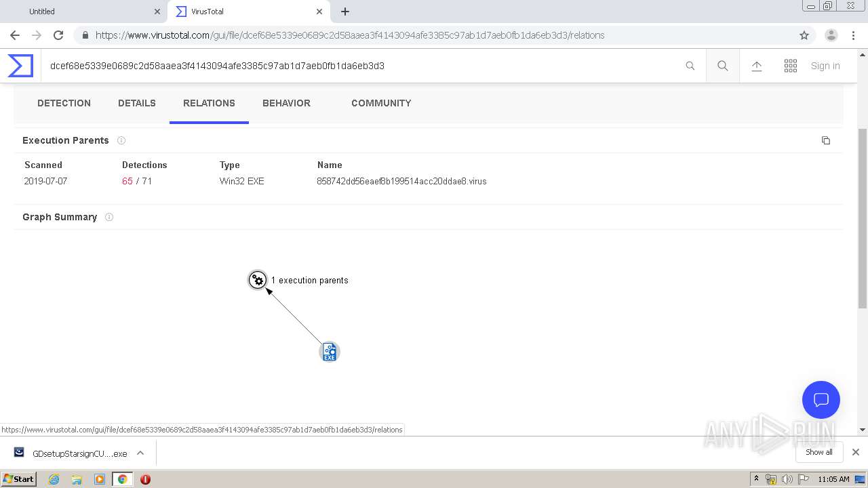Click the upload file arrow icon
The image size is (868, 488).
[x=757, y=66]
